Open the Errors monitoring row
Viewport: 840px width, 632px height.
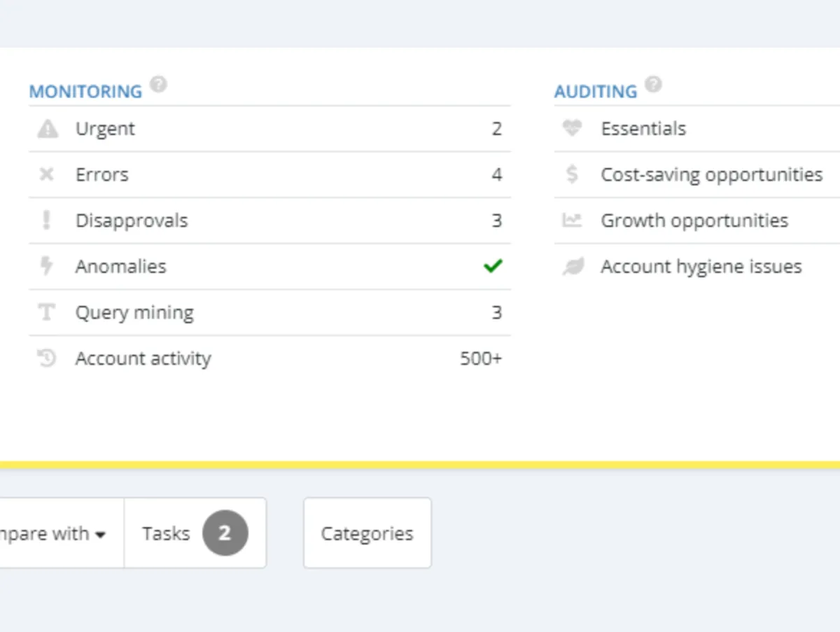coord(269,174)
